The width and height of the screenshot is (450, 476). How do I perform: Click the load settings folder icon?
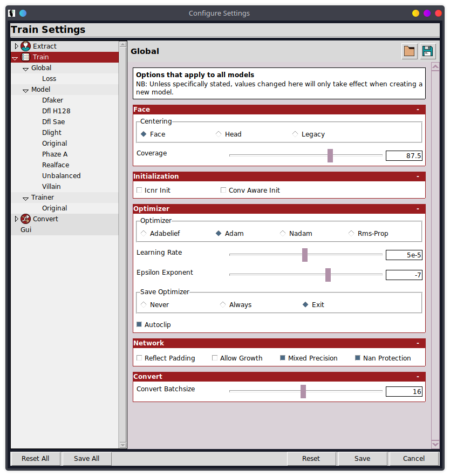(x=410, y=51)
